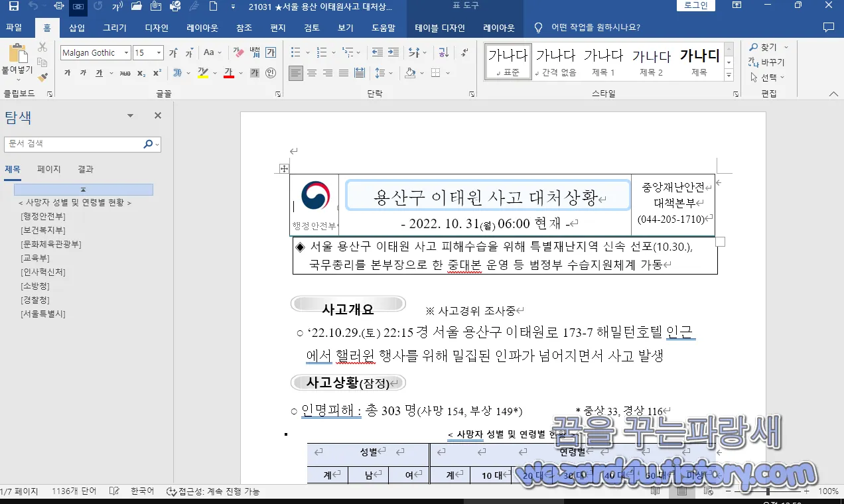Insert a numbered list

click(321, 52)
